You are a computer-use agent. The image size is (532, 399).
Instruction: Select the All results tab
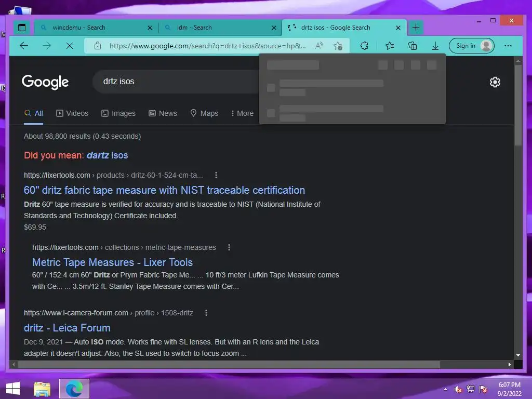click(34, 113)
